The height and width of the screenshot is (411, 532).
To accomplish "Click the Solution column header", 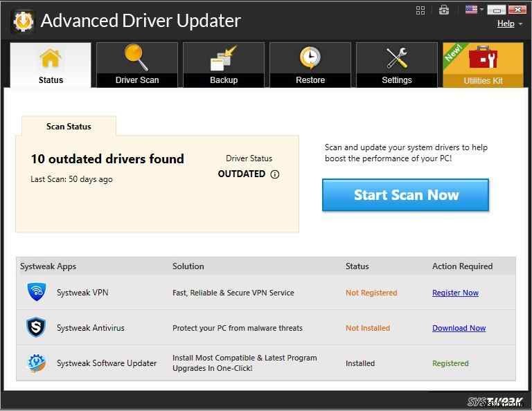I will [188, 266].
